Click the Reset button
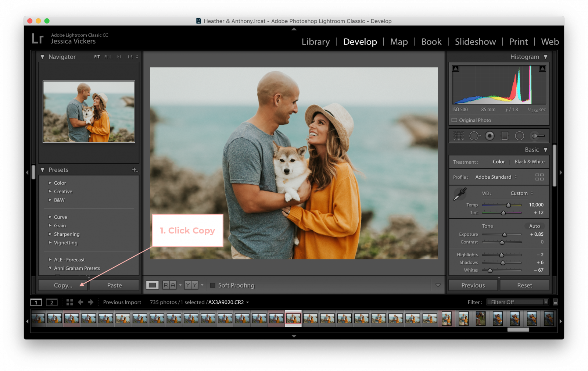This screenshot has width=588, height=371. coord(524,285)
